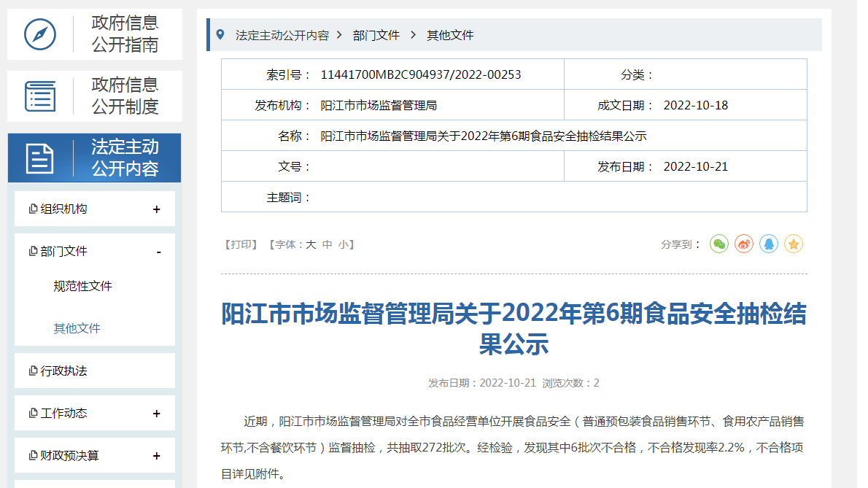Open 政府信息公开指南 menu item
This screenshot has height=488, width=868.
tap(95, 34)
